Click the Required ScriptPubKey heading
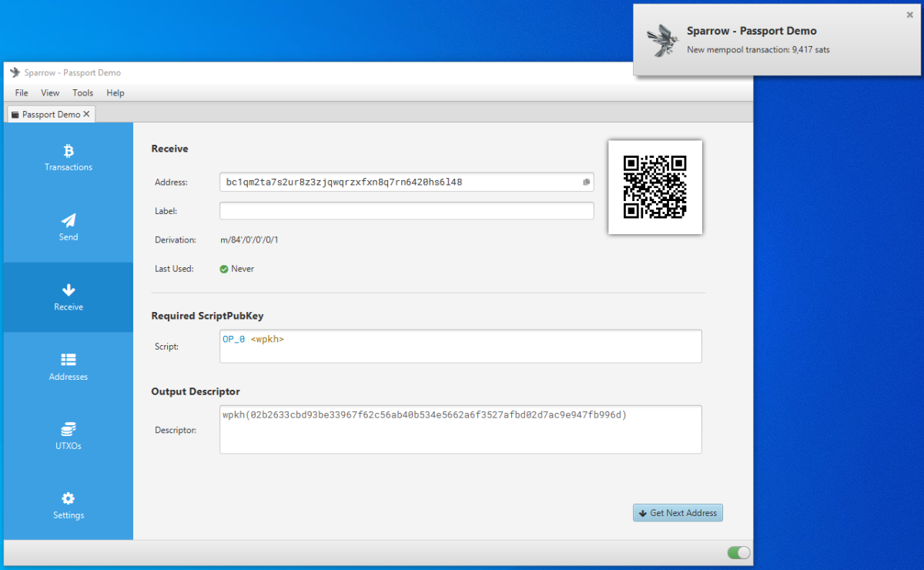The image size is (924, 570). point(208,316)
